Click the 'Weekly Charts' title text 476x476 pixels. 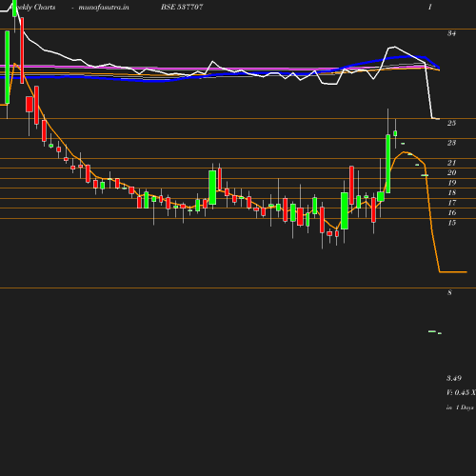point(33,7)
